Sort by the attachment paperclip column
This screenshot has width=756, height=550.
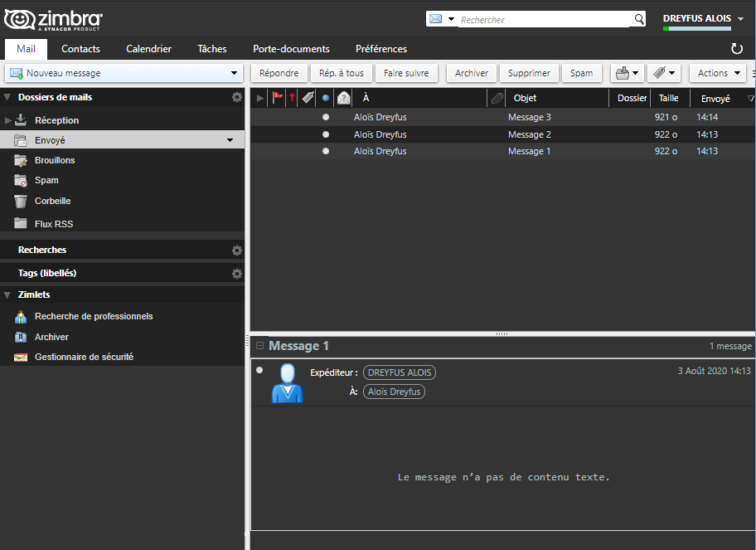(x=497, y=99)
